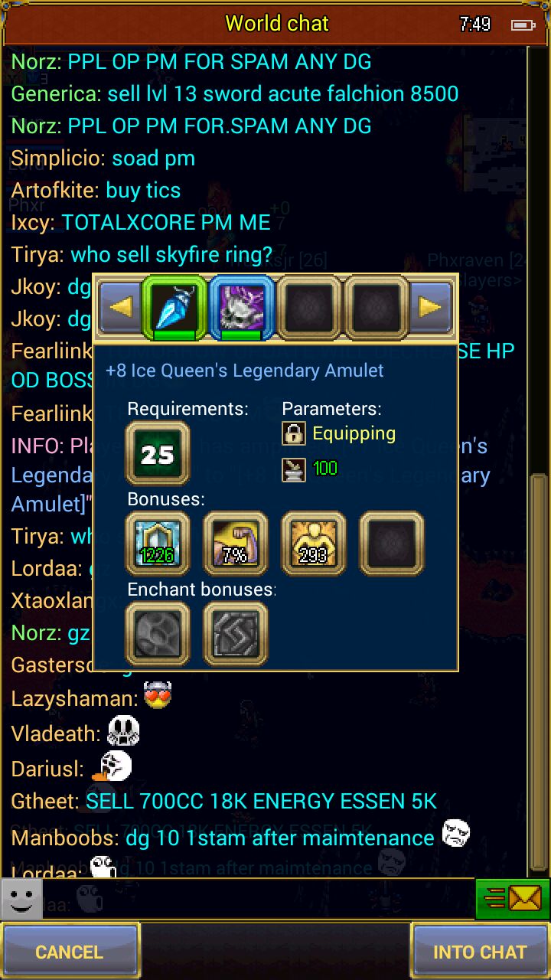The height and width of the screenshot is (980, 551).
Task: Tap the world chat scrollbar handle
Action: (x=539, y=675)
